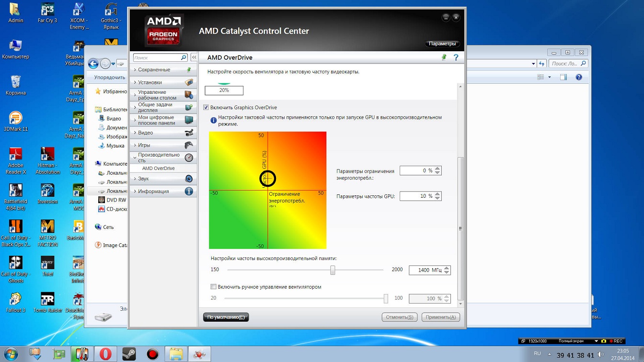
Task: Select the Inversion desktop icon
Action: click(x=47, y=194)
